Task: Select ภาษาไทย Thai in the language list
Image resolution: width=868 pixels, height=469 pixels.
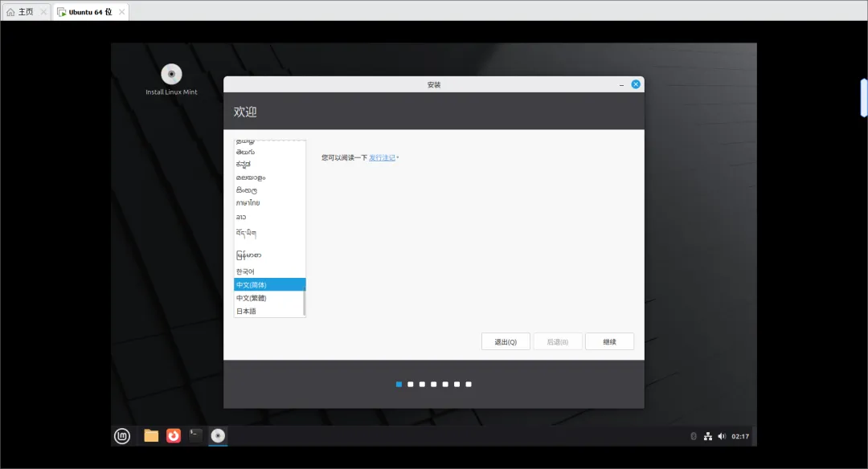Action: [x=269, y=203]
